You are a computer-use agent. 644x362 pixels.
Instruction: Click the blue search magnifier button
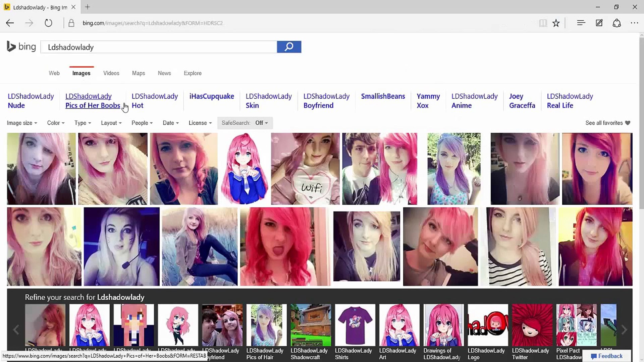point(289,47)
